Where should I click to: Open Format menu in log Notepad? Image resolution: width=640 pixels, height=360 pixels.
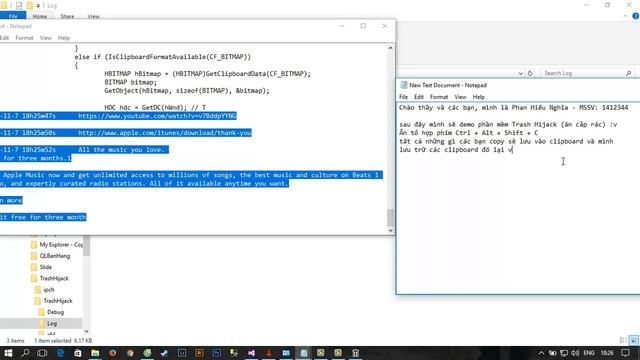(24, 38)
